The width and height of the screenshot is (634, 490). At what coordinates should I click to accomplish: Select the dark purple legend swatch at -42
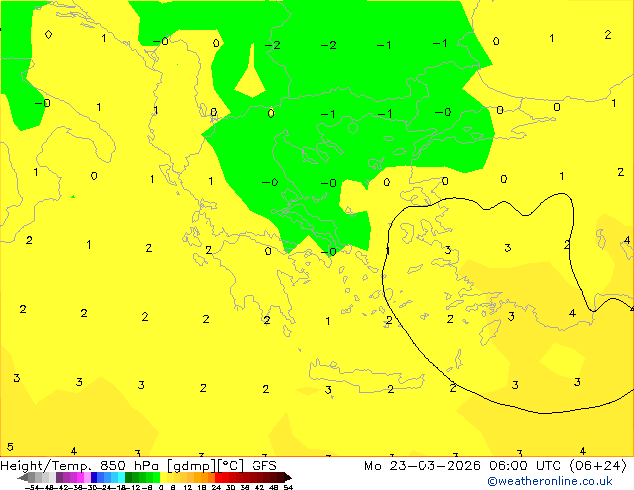coord(59,477)
